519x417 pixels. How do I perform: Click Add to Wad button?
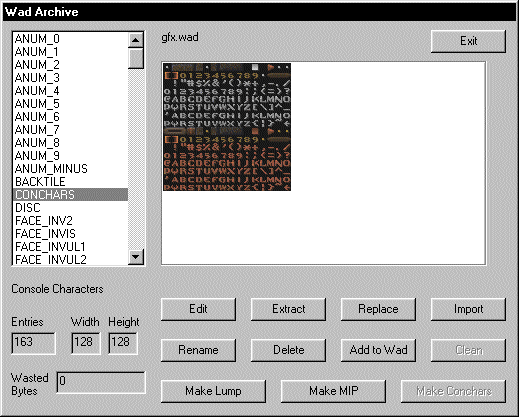pyautogui.click(x=378, y=350)
